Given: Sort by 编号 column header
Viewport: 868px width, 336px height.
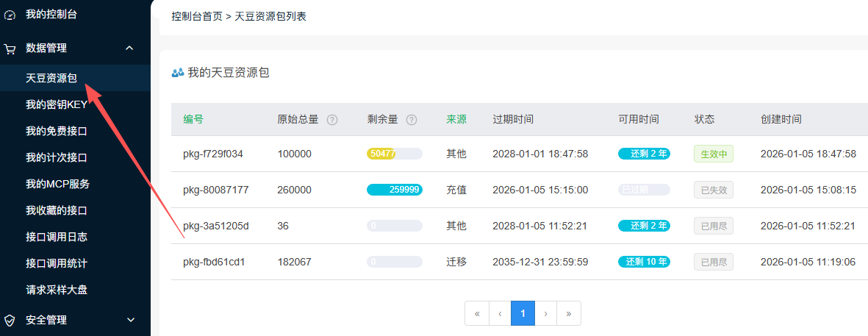Looking at the screenshot, I should pyautogui.click(x=193, y=119).
